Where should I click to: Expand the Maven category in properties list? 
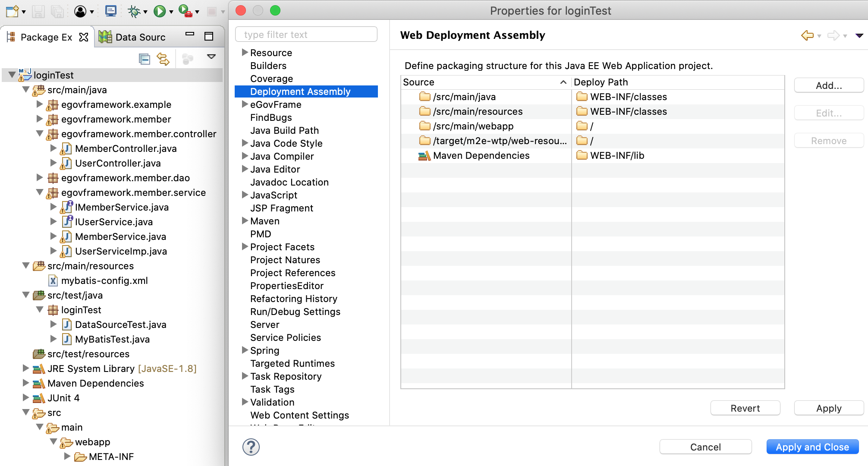point(245,221)
